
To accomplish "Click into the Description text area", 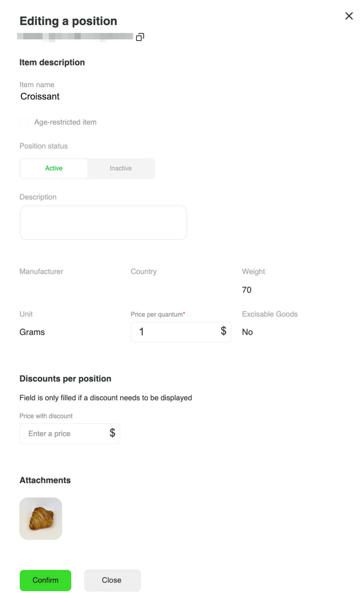I will (103, 223).
